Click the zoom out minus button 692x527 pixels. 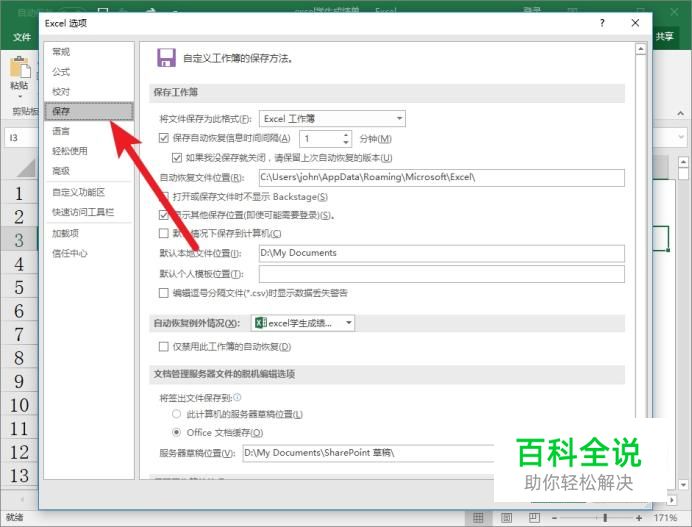point(554,517)
